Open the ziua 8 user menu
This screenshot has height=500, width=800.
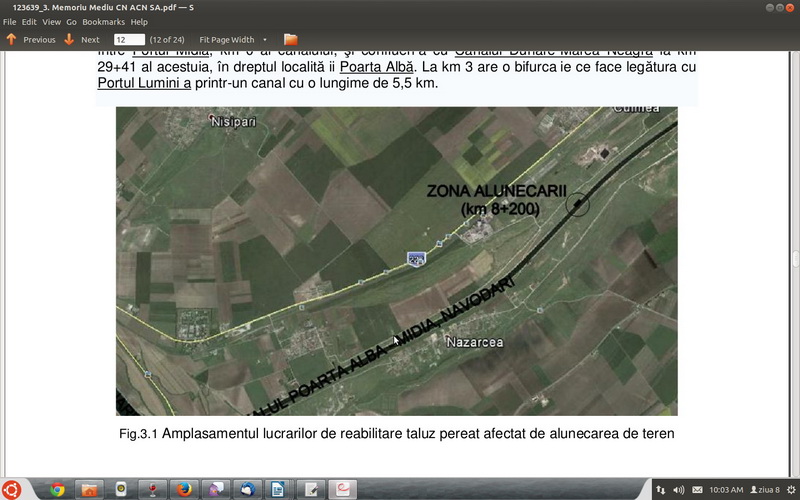(x=765, y=490)
